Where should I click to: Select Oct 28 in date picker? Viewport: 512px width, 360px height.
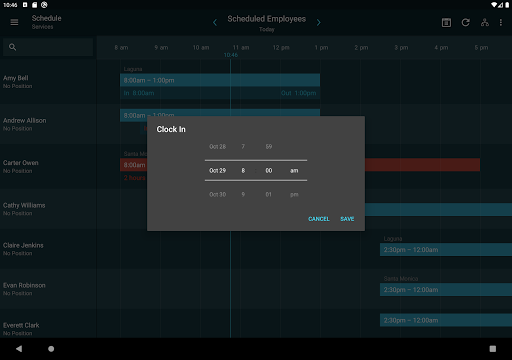pyautogui.click(x=217, y=147)
